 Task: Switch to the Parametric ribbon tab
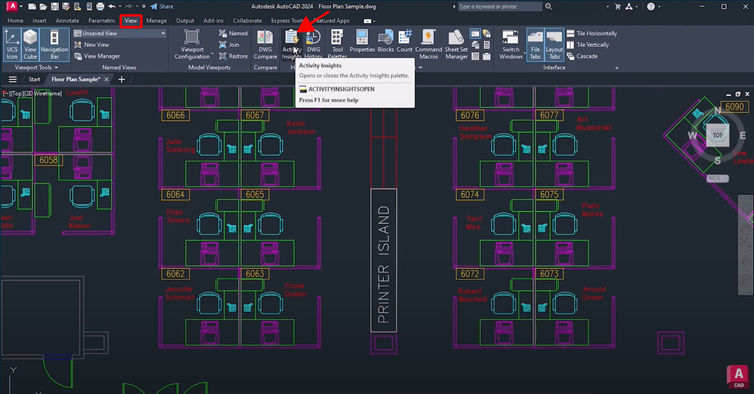tap(101, 21)
